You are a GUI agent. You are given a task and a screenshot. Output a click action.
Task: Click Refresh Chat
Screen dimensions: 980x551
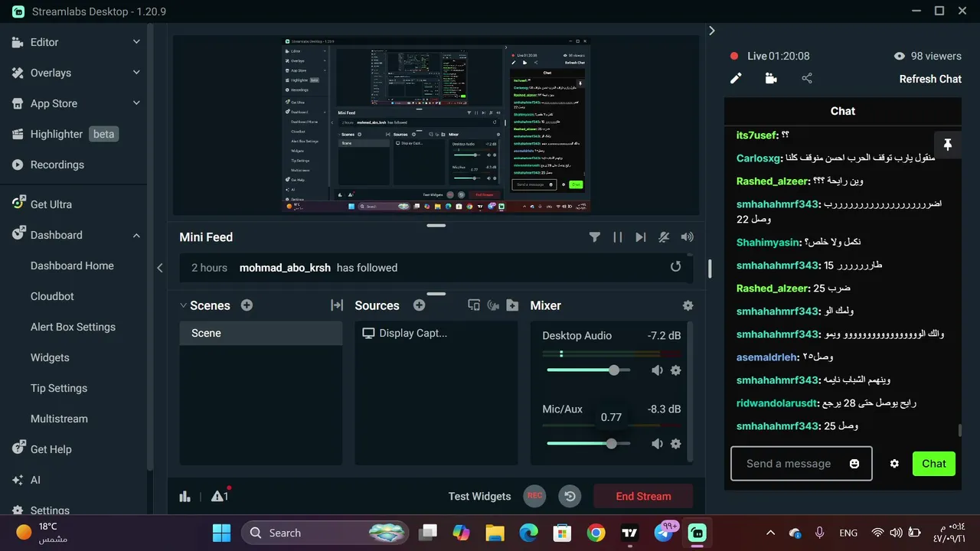930,79
